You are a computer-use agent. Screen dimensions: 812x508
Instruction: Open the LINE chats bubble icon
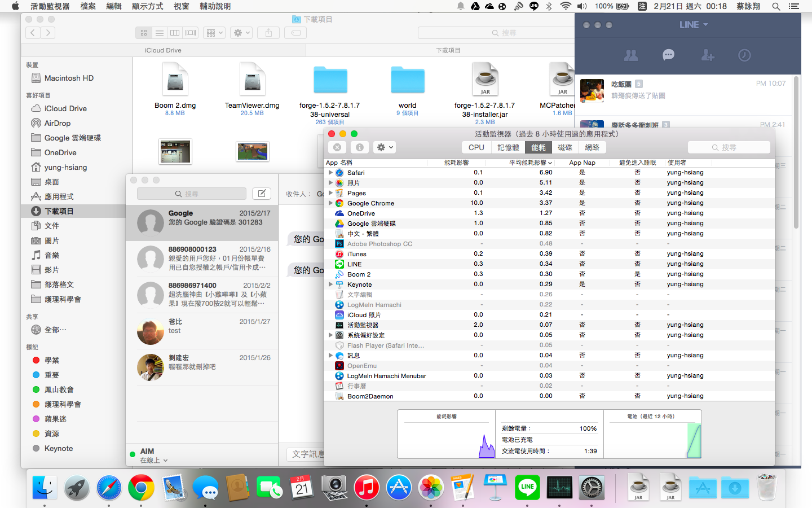point(669,55)
